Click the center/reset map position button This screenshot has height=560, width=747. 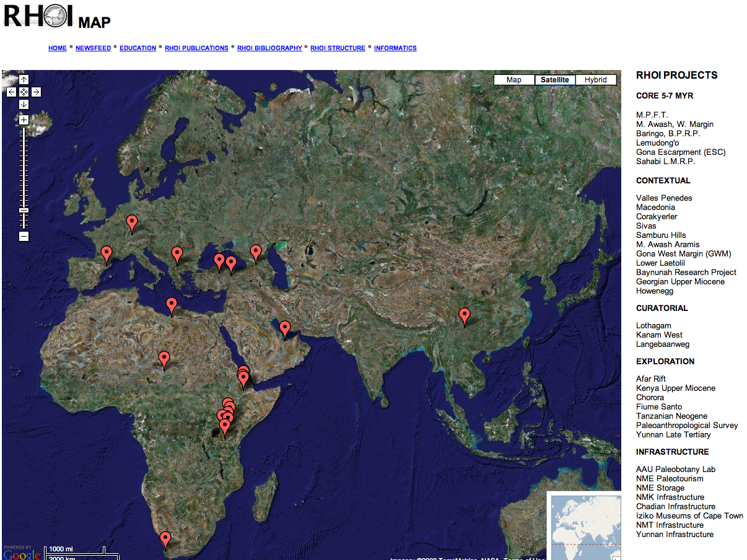24,92
